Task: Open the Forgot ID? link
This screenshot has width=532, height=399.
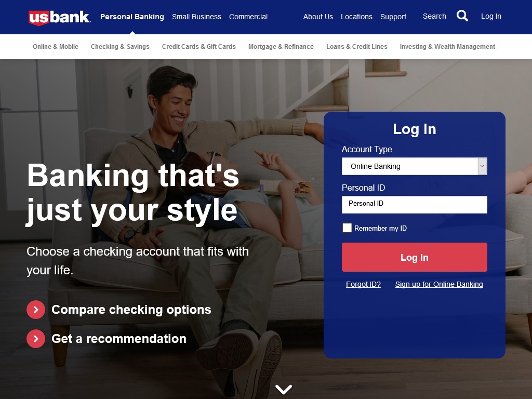Action: 363,284
